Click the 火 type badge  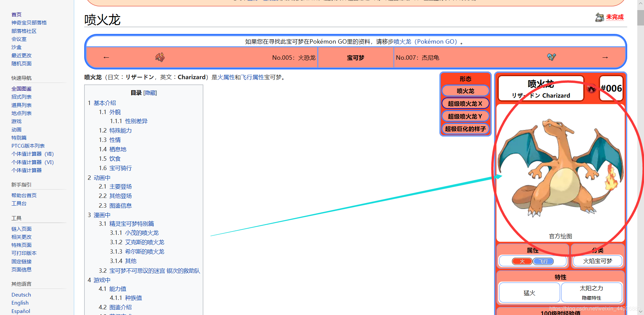(x=522, y=261)
